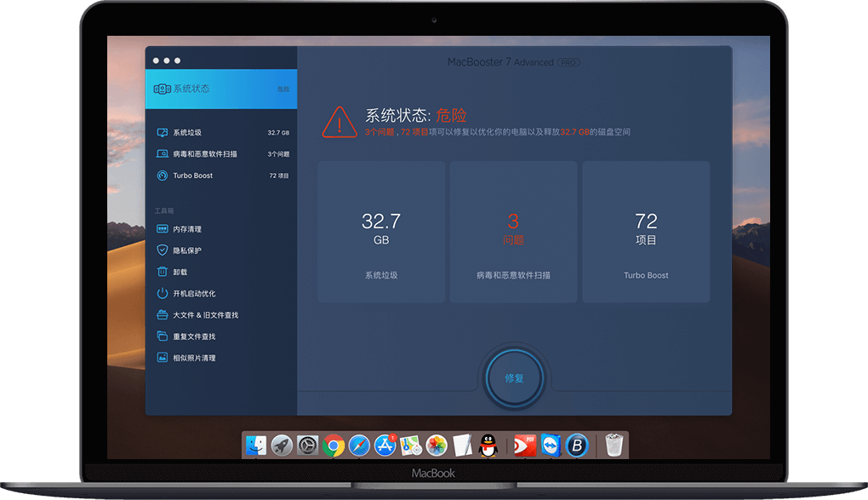
Task: Click the 重复文件查找 duplicate icon
Action: (x=163, y=336)
